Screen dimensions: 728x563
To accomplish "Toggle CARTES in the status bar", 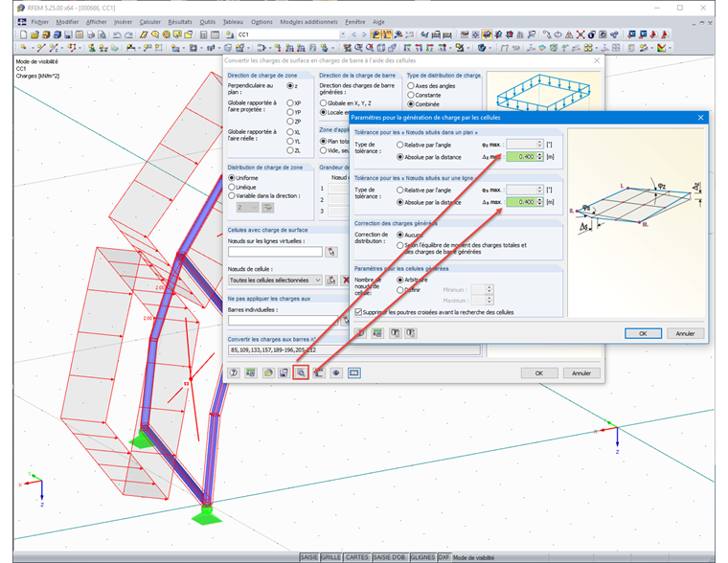I will pyautogui.click(x=356, y=557).
